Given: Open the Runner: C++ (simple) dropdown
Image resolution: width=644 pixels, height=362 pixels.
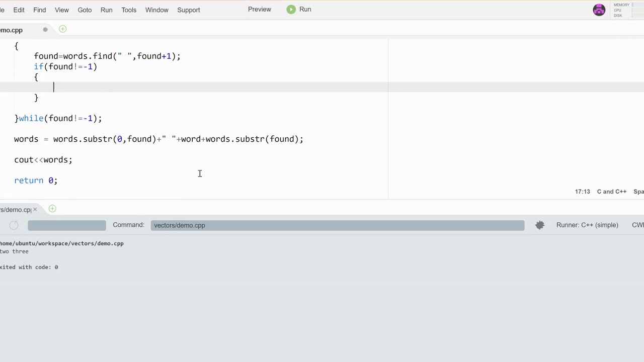Looking at the screenshot, I should (587, 225).
